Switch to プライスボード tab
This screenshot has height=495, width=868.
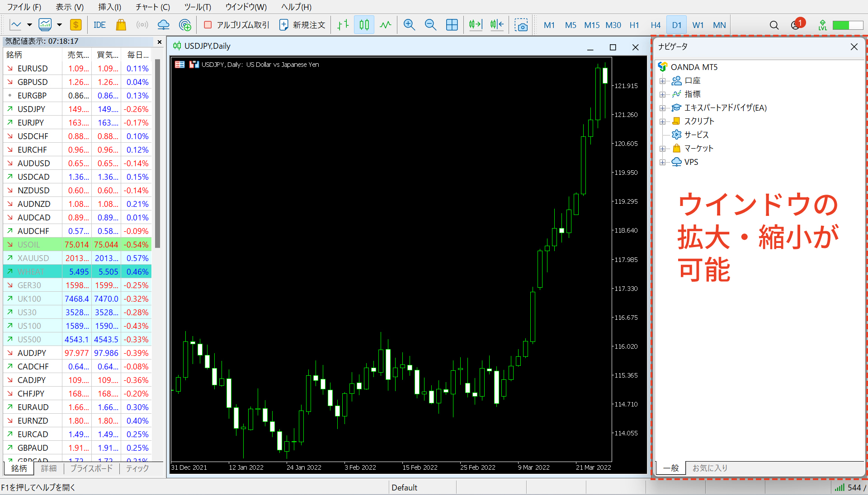(91, 468)
